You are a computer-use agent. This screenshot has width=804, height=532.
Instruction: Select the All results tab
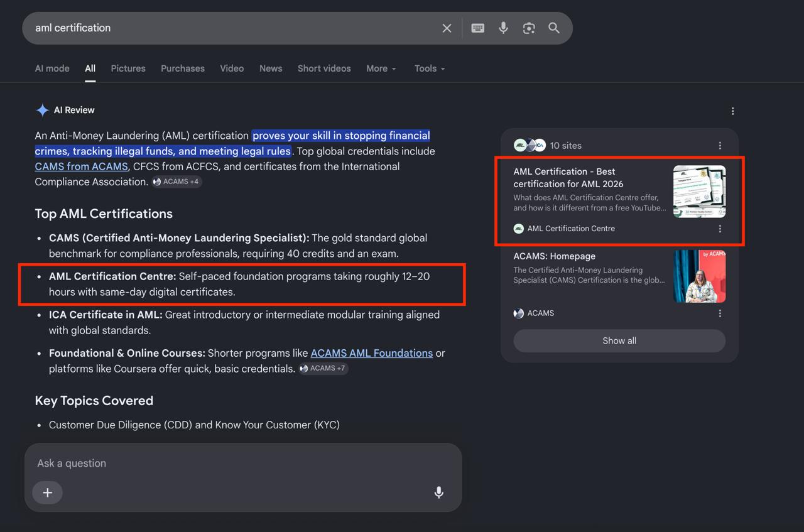[90, 68]
